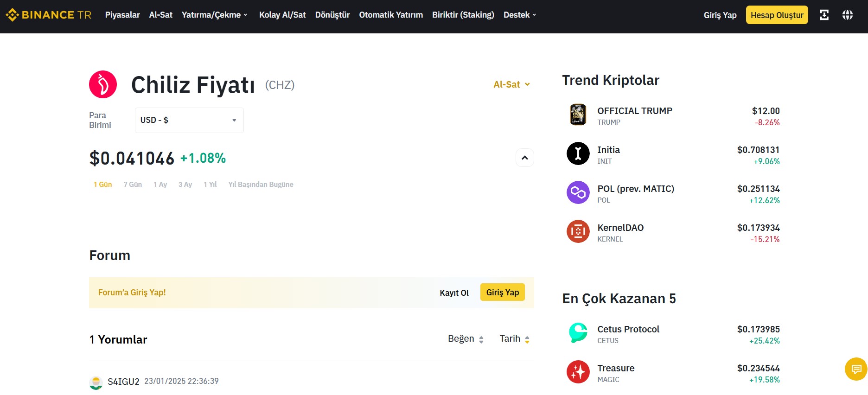Click the Forum'a Giriş Yap! text
This screenshot has width=868, height=395.
(x=132, y=293)
